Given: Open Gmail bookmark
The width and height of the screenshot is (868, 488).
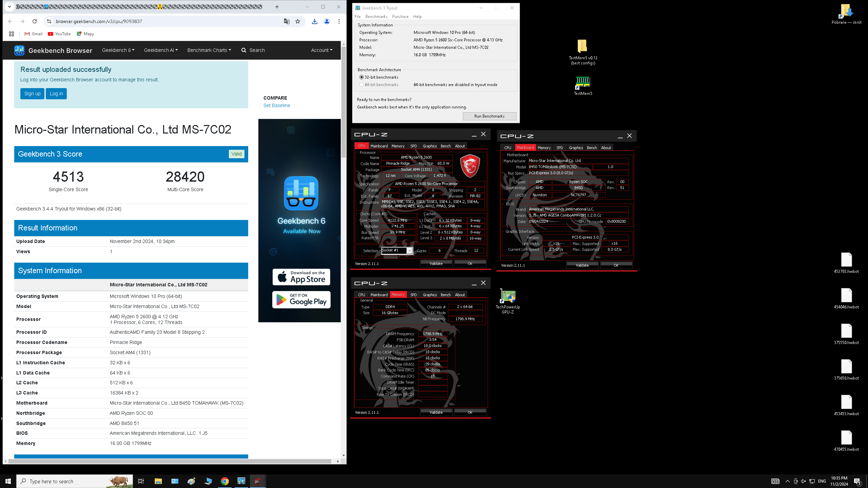Looking at the screenshot, I should 34,34.
